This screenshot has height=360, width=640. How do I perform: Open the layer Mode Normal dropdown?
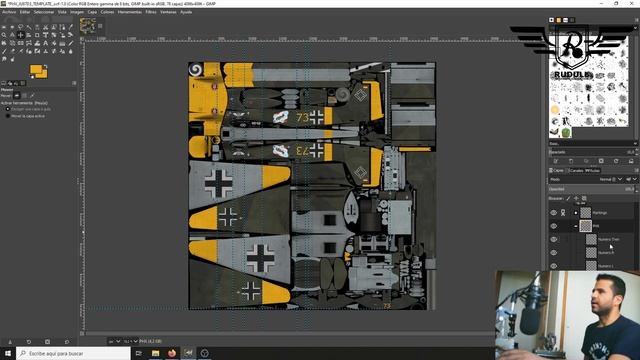point(611,179)
